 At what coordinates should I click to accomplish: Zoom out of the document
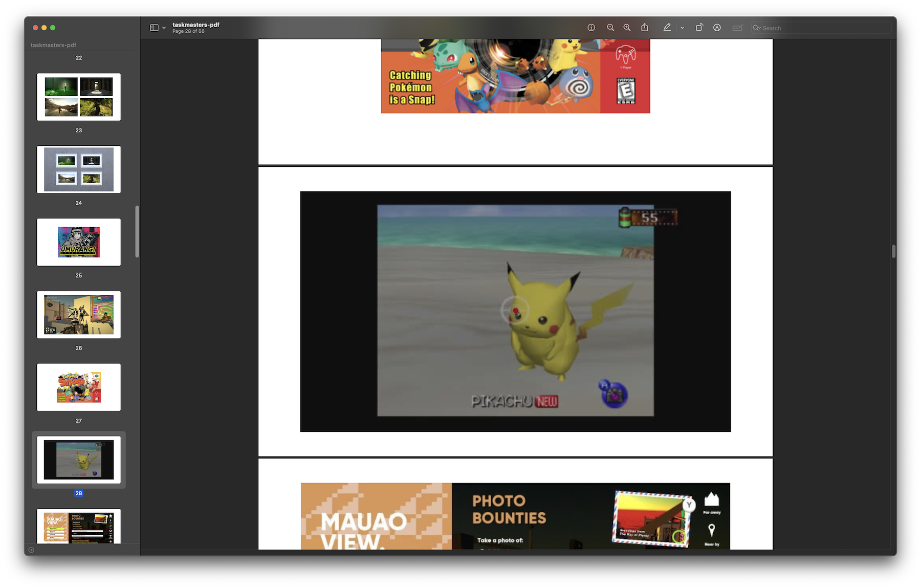click(610, 28)
